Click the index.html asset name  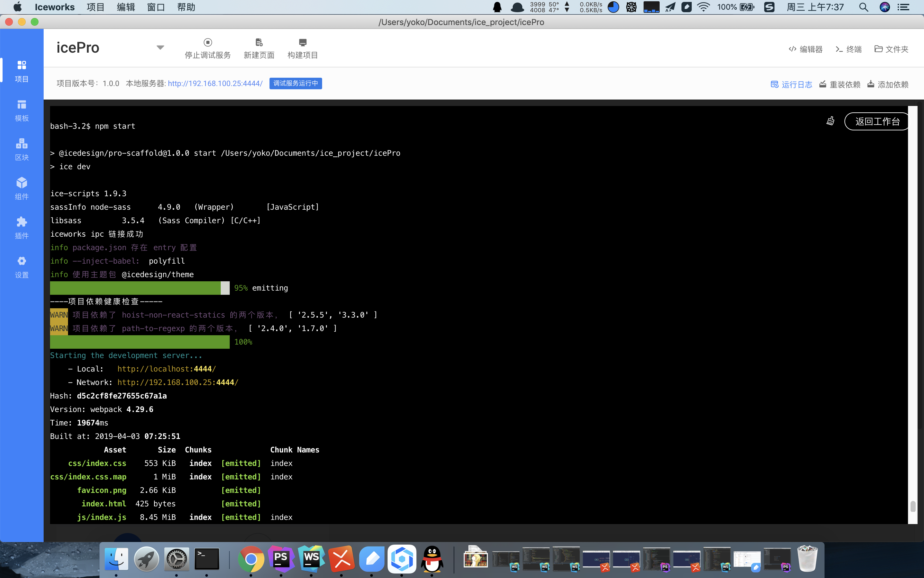(x=104, y=504)
